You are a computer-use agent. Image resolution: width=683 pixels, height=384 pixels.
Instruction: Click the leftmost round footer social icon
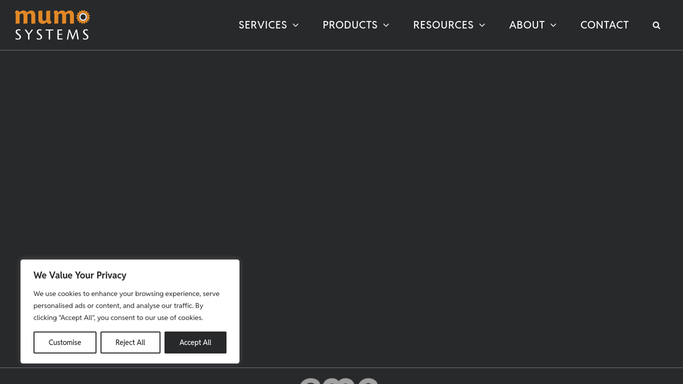(310, 381)
